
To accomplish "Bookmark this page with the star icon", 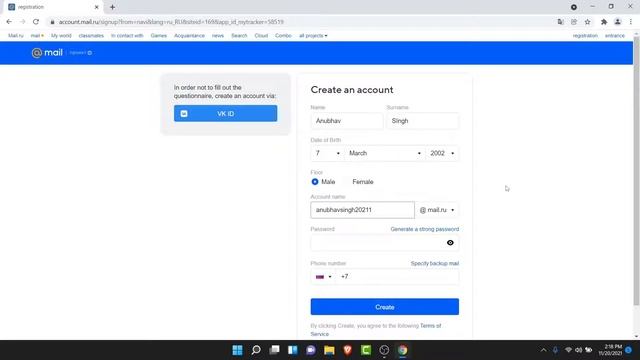I will 587,22.
